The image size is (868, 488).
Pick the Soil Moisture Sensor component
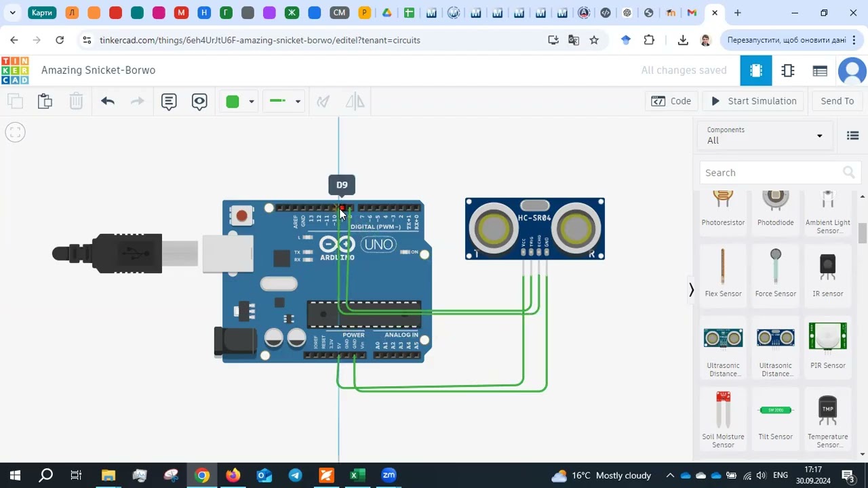[x=723, y=420]
